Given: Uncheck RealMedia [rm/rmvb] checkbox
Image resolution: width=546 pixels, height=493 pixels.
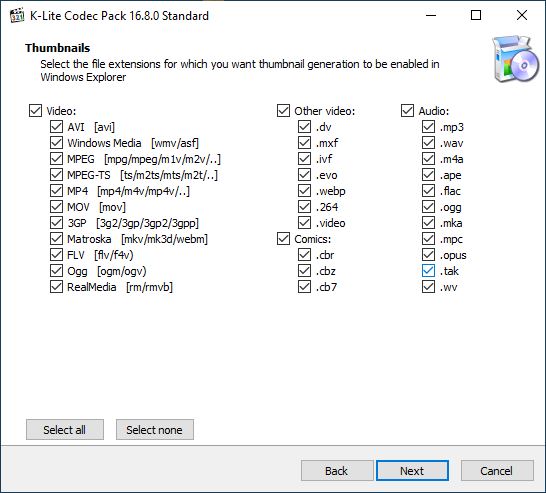Looking at the screenshot, I should click(x=56, y=287).
